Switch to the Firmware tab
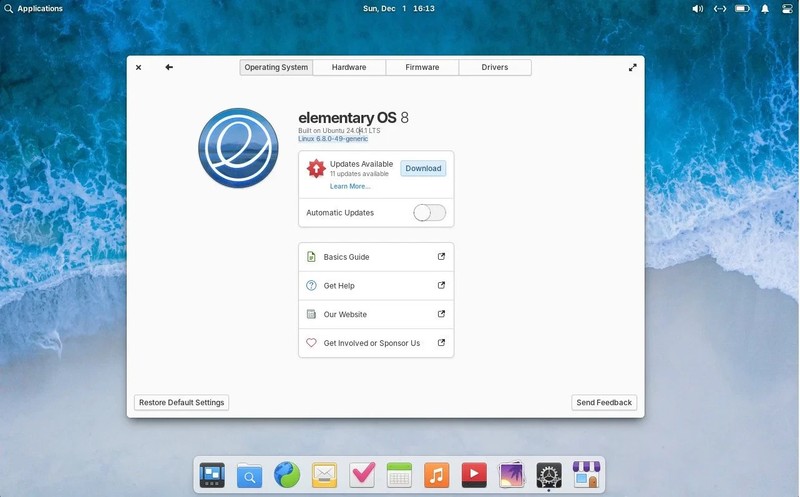 coord(422,67)
